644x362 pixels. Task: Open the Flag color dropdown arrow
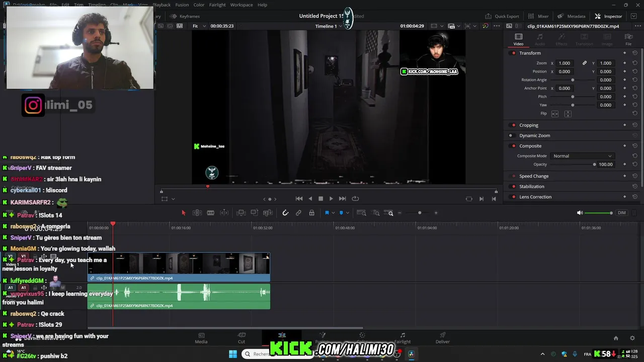333,213
